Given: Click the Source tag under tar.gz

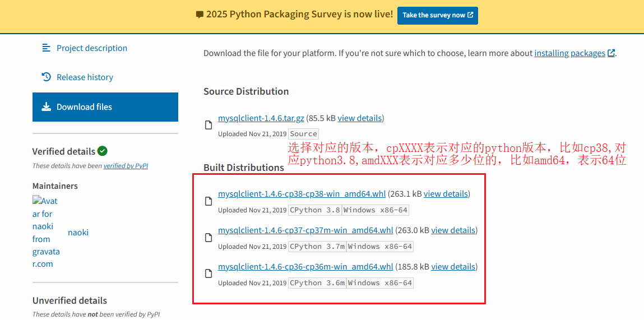Looking at the screenshot, I should coord(304,134).
